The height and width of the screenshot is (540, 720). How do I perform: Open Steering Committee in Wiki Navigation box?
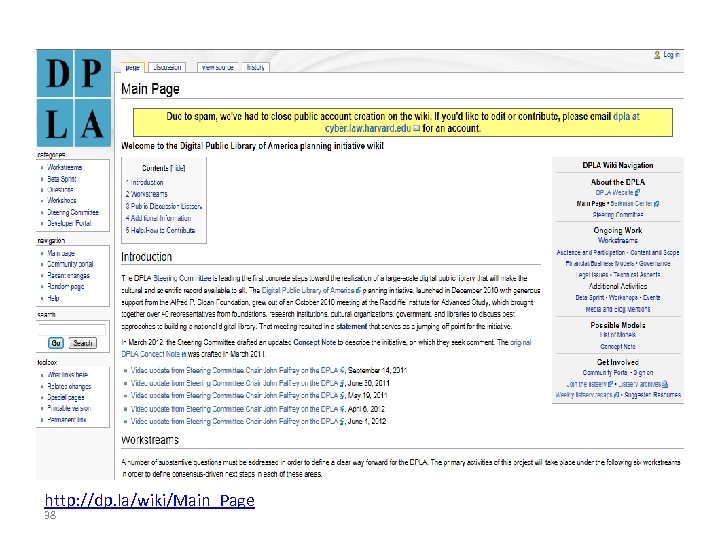point(618,214)
